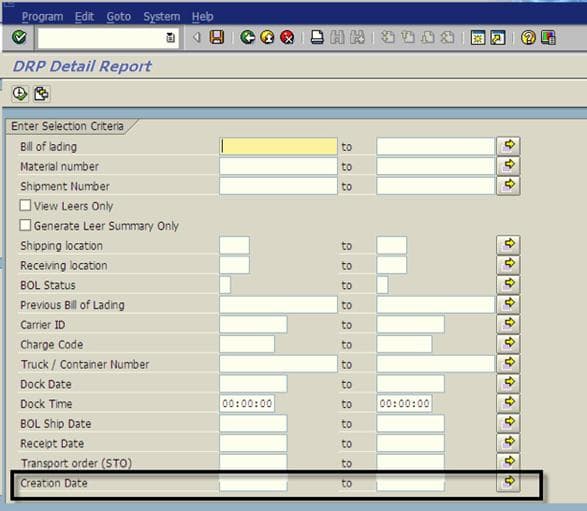587x511 pixels.
Task: Click the green Back arrow icon
Action: (247, 37)
